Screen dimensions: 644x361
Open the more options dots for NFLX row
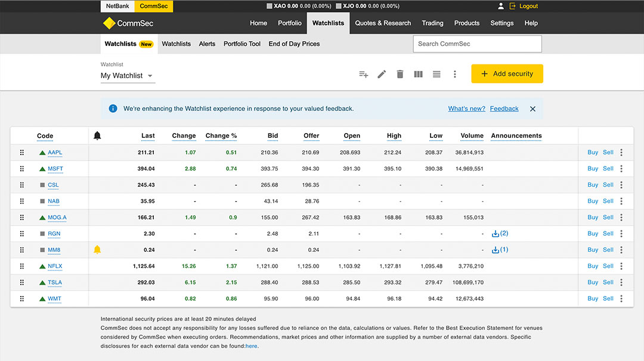click(621, 266)
